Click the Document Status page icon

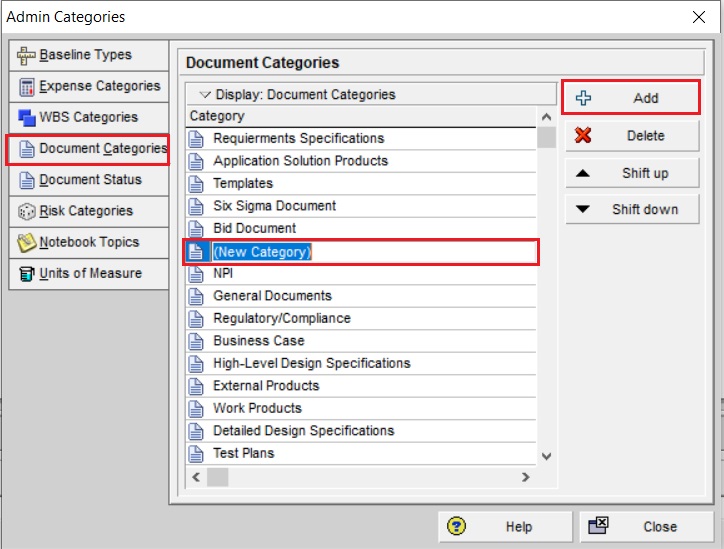click(27, 180)
